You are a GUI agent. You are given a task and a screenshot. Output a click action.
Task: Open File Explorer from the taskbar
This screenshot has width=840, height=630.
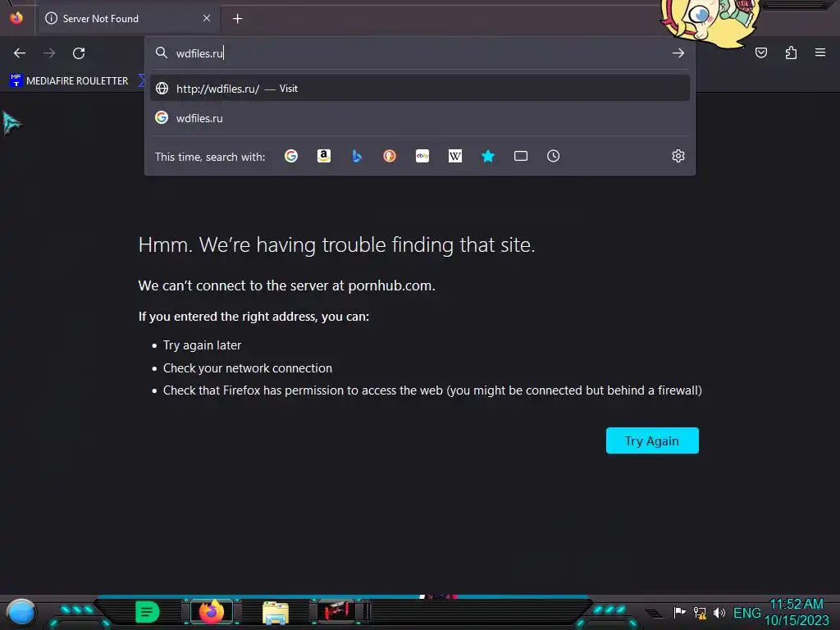click(276, 612)
